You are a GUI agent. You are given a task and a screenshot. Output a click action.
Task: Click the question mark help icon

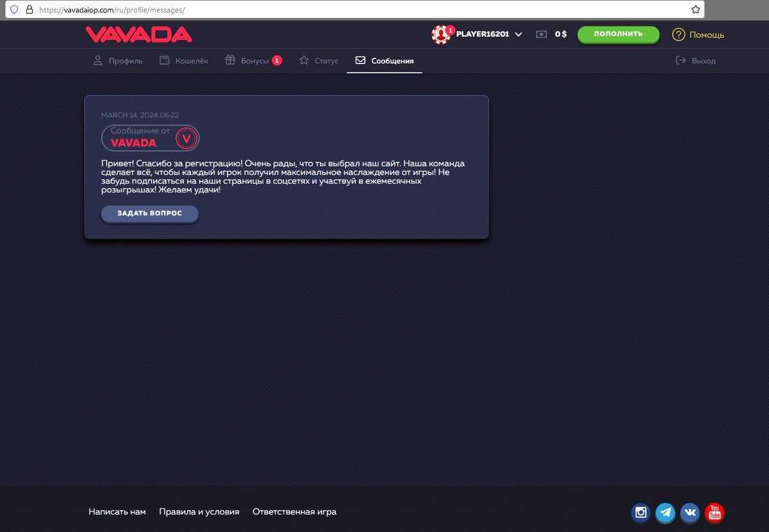pyautogui.click(x=679, y=35)
